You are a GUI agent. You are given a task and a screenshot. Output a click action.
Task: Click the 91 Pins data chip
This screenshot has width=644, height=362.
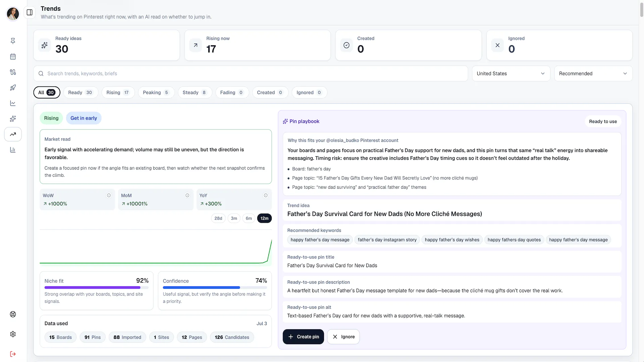coord(93,338)
